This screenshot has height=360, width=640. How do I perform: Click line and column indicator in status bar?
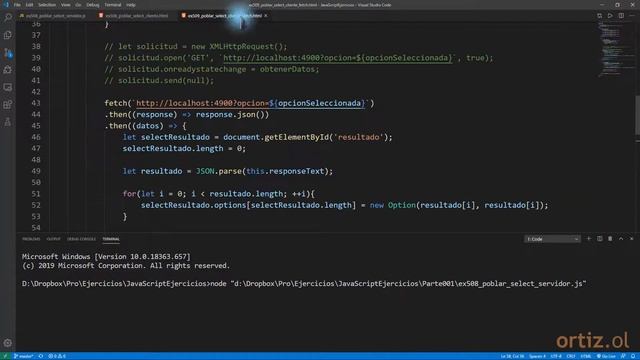coord(513,356)
